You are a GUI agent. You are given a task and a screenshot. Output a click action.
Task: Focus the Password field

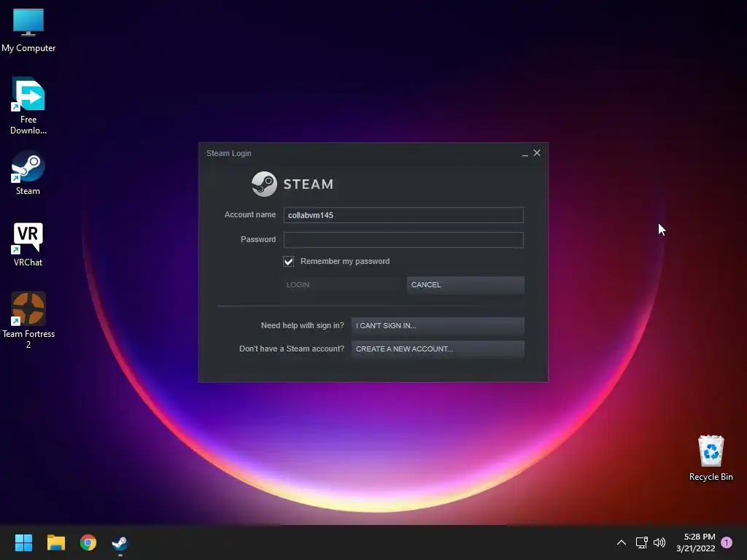(x=403, y=239)
